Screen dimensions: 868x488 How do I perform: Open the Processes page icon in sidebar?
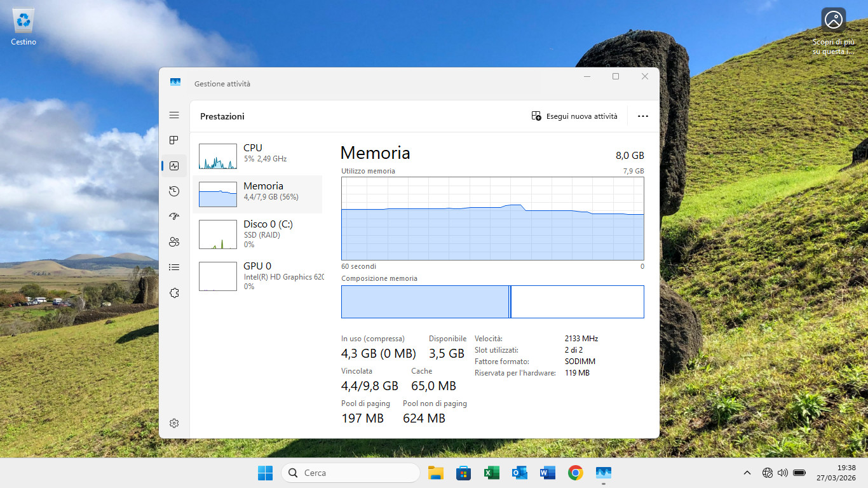tap(174, 140)
